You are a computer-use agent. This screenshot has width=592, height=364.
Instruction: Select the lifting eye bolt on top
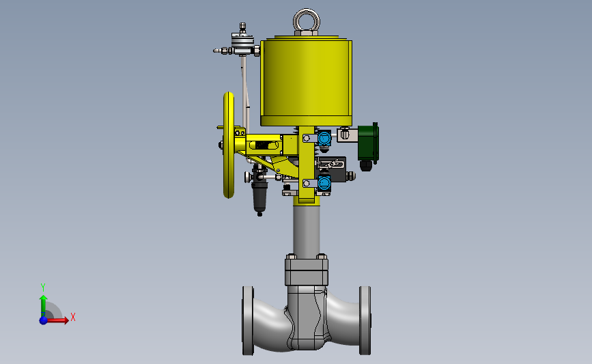pos(307,22)
